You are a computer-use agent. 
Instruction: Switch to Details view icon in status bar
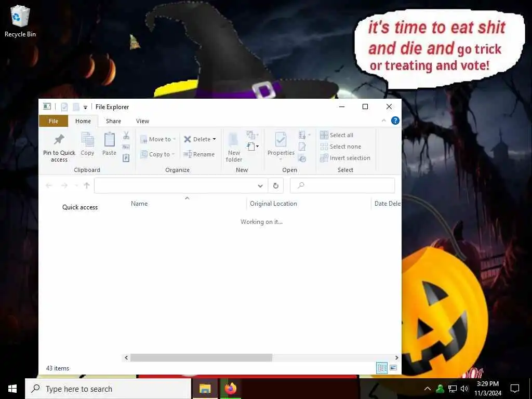[x=382, y=368]
